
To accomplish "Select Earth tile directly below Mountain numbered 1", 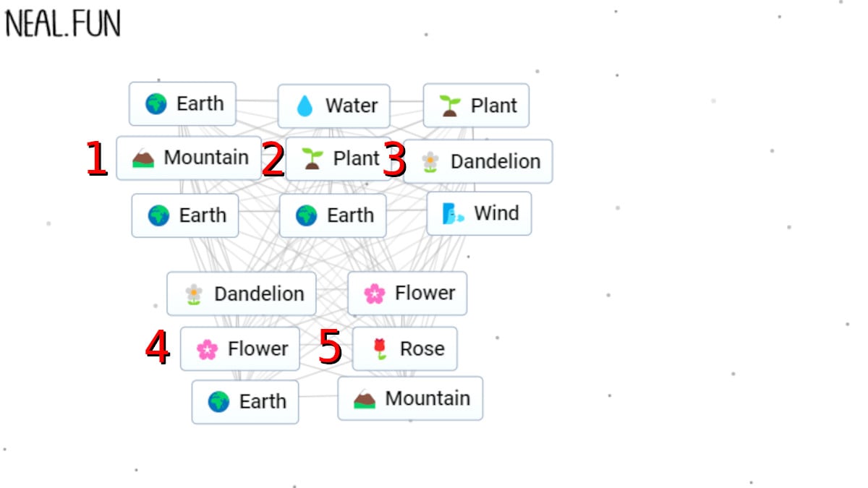I will point(185,215).
